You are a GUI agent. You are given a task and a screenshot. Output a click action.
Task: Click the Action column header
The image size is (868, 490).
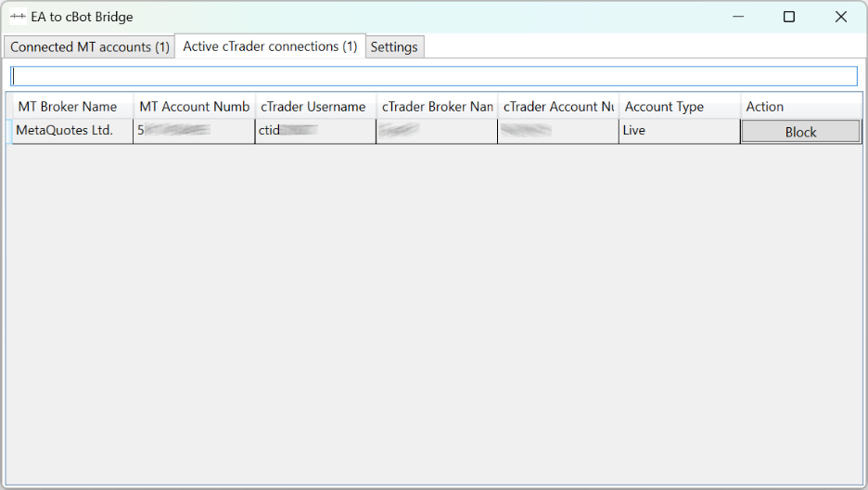tap(800, 107)
